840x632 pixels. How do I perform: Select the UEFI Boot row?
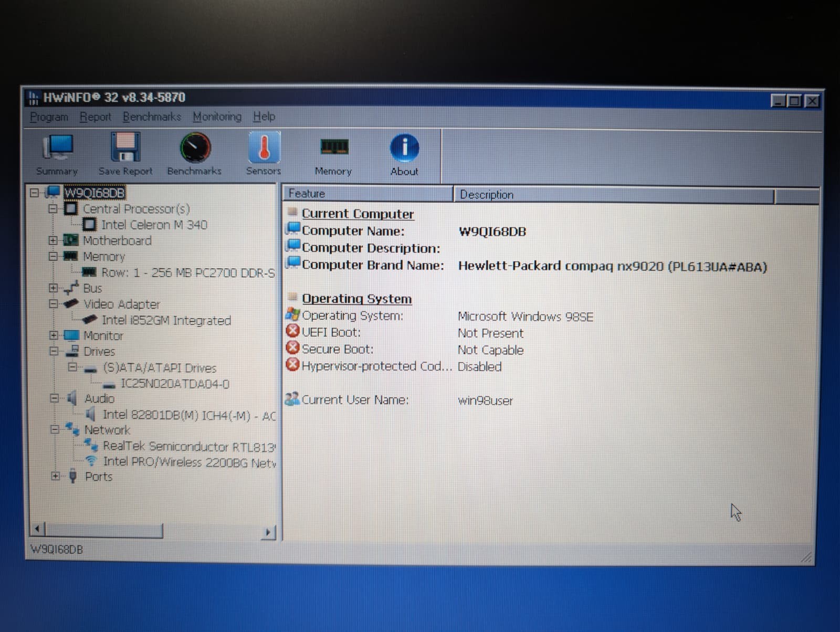click(404, 333)
